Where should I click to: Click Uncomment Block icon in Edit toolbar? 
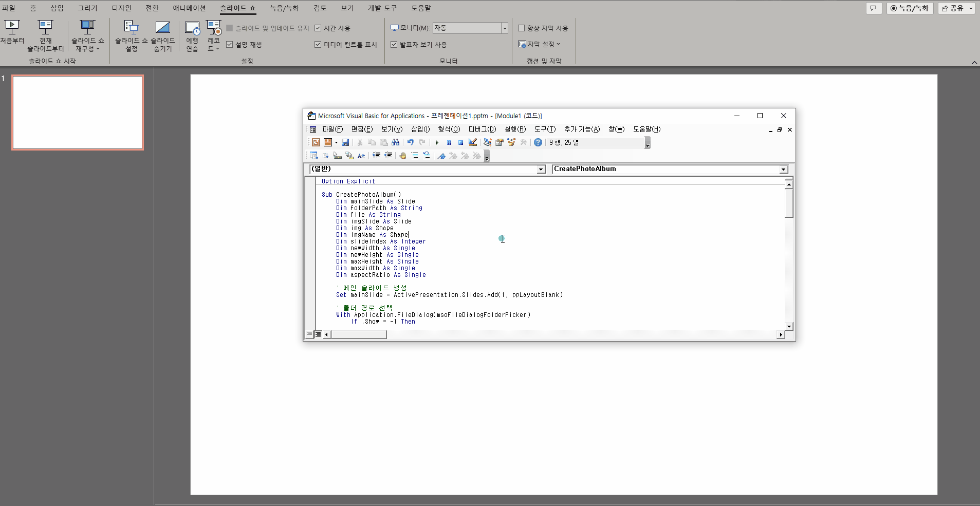point(427,156)
